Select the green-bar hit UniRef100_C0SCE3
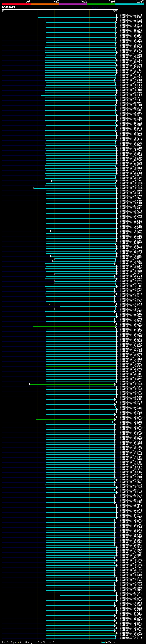146x644 pixels. [131, 366]
